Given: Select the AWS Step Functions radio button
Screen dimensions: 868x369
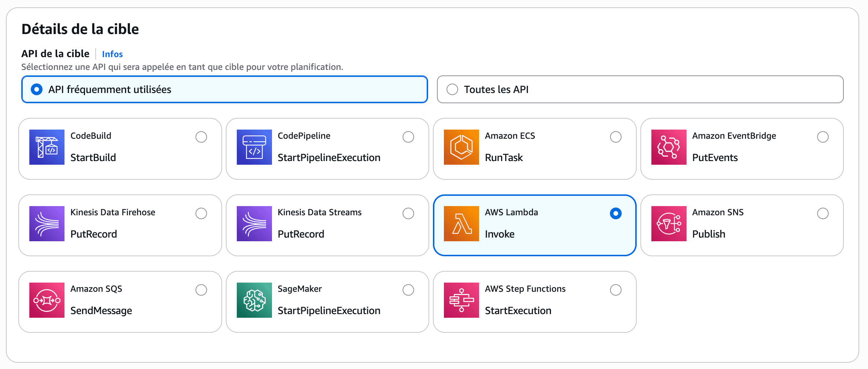Looking at the screenshot, I should tap(616, 290).
